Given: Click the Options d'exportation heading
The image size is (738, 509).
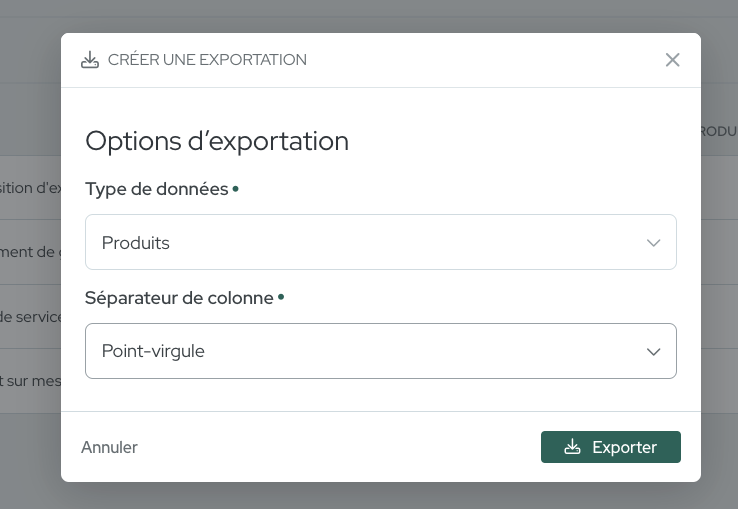Looking at the screenshot, I should click(x=217, y=141).
